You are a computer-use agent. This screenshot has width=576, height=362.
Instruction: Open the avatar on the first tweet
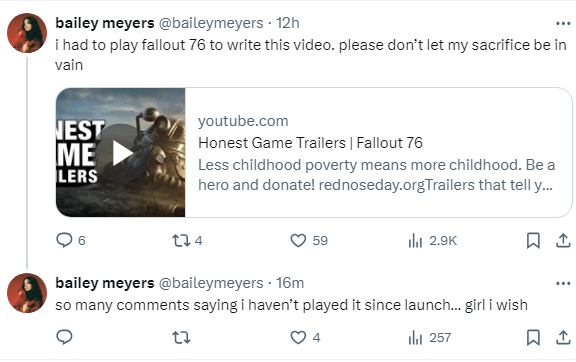27,33
